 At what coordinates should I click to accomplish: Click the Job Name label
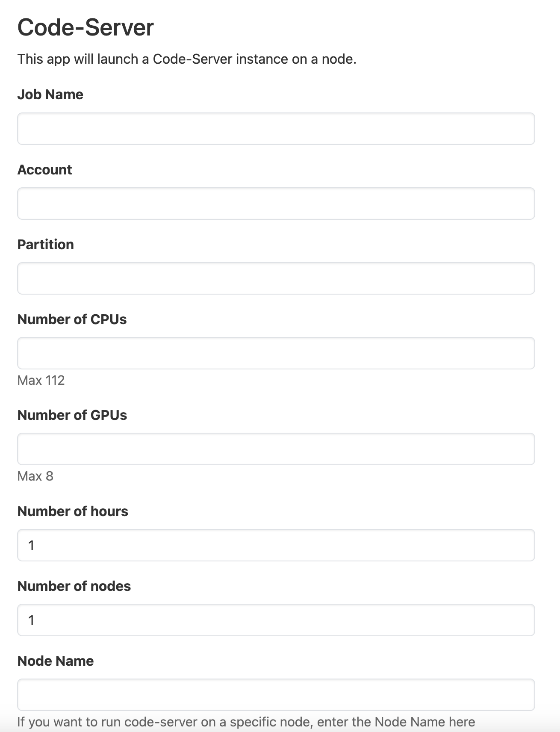coord(50,94)
